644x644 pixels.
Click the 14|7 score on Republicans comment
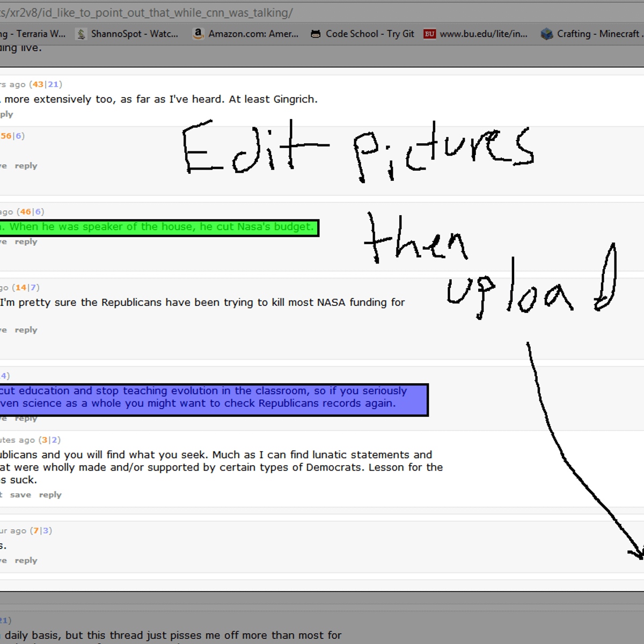(26, 288)
